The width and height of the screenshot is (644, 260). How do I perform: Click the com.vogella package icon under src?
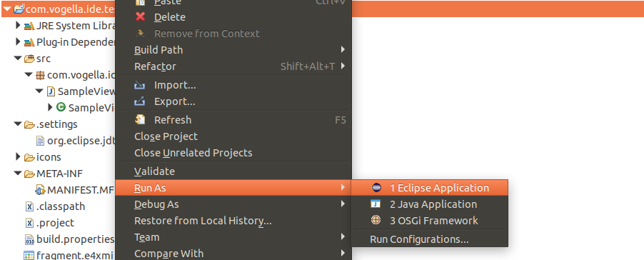click(x=40, y=75)
